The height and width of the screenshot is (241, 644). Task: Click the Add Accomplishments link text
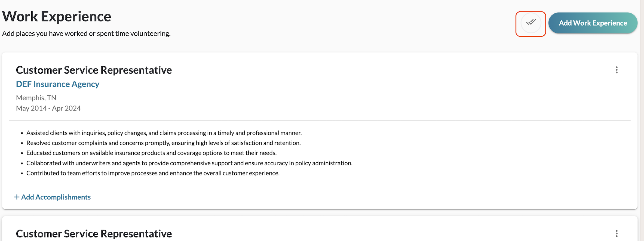click(56, 197)
